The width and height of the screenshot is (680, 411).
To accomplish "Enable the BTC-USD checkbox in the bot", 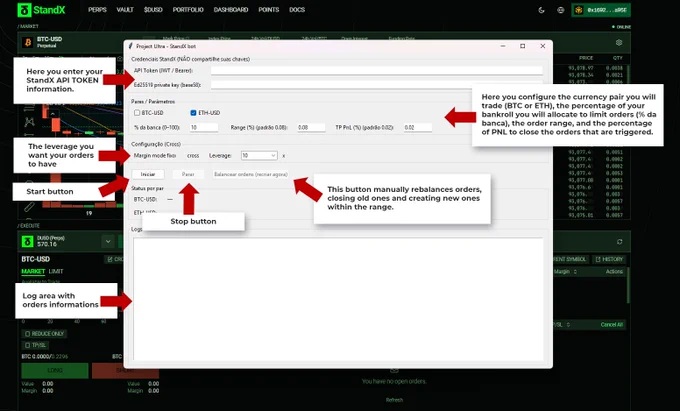I will (137, 113).
